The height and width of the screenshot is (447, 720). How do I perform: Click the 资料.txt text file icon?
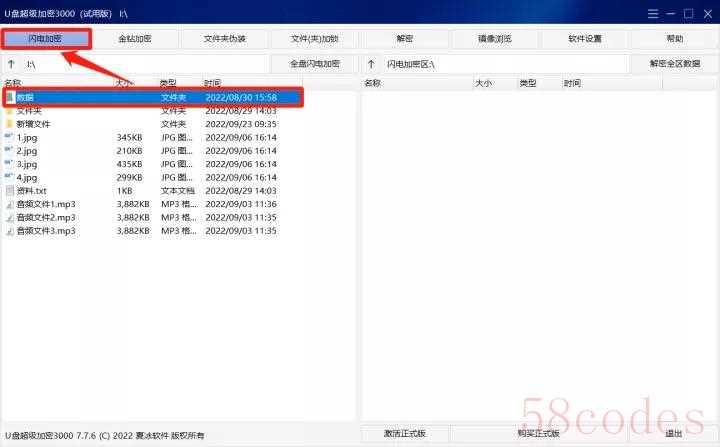pos(10,190)
